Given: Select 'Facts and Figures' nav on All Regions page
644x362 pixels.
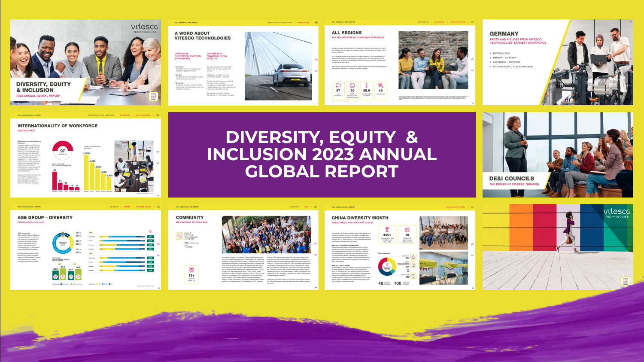Looking at the screenshot, I should coord(458,22).
